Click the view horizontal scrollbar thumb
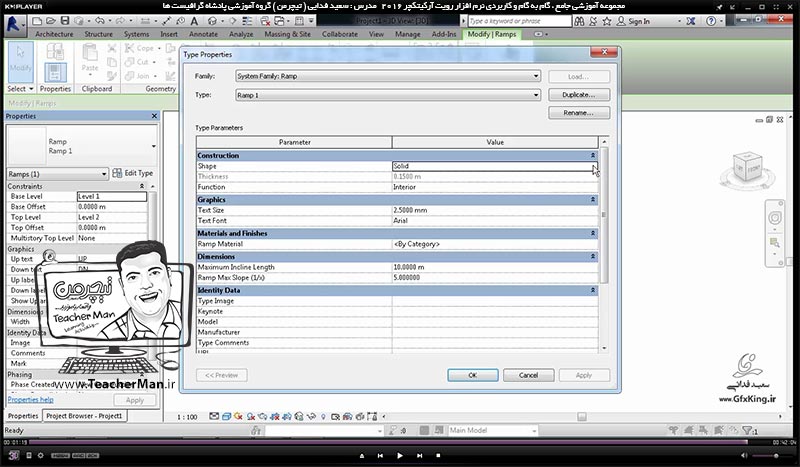The width and height of the screenshot is (800, 467). click(x=582, y=416)
